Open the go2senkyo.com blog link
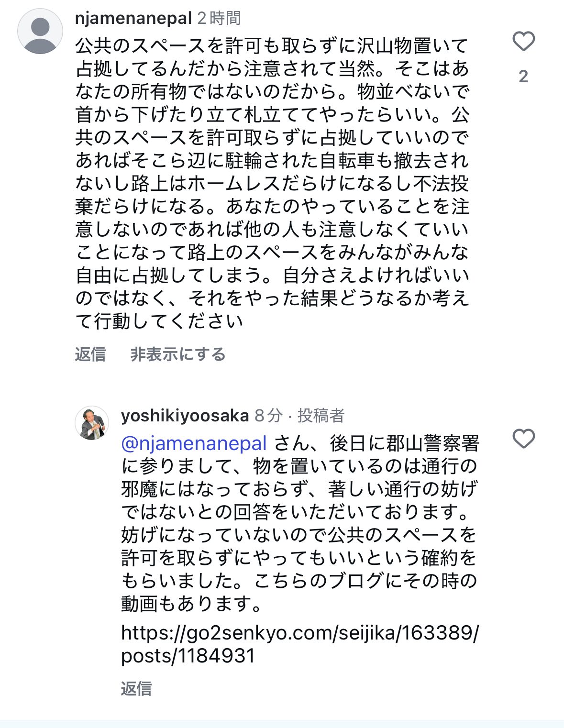 pos(299,633)
